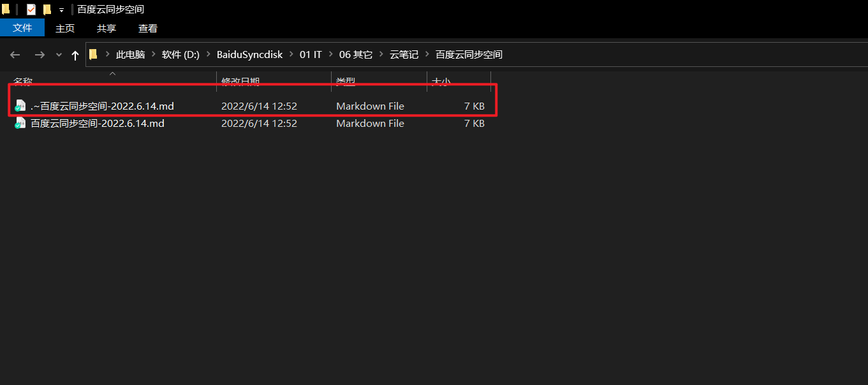Click file icon of .~百度云同步空间-2022.6.14.md
The image size is (868, 385).
tap(20, 106)
